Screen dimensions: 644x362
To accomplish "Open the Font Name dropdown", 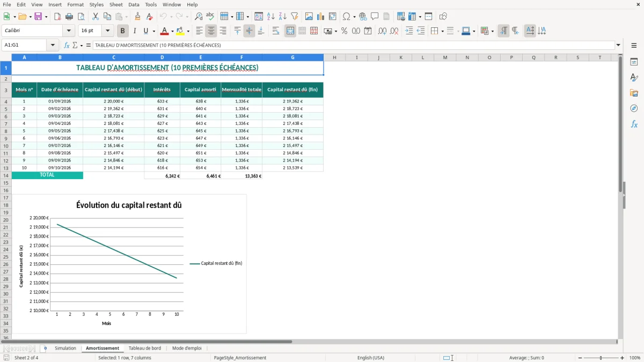I will [x=69, y=31].
